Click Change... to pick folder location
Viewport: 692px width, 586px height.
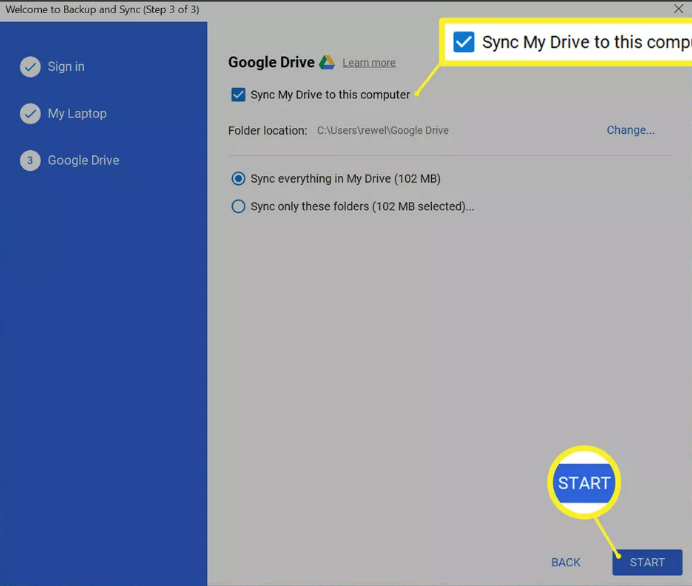pos(630,130)
